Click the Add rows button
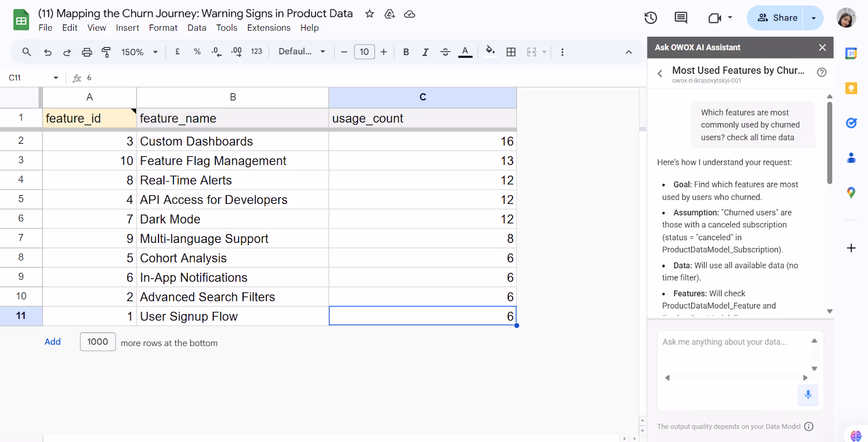Viewport: 868px width, 442px height. [x=53, y=342]
